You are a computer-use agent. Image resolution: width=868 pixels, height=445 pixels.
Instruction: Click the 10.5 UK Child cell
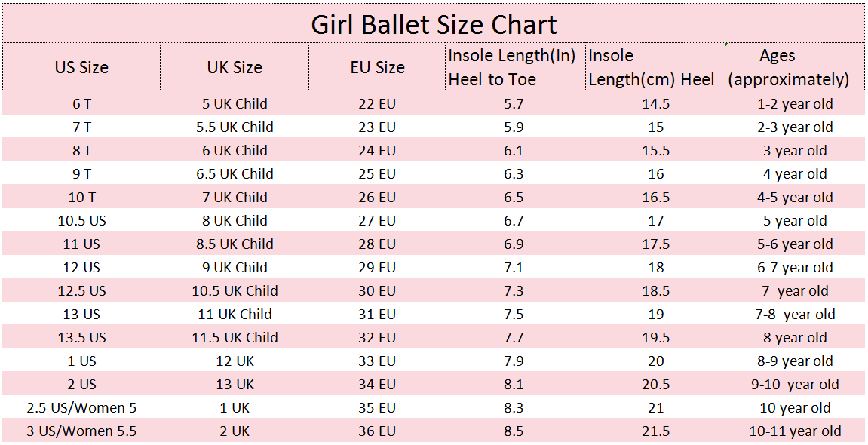pyautogui.click(x=235, y=291)
